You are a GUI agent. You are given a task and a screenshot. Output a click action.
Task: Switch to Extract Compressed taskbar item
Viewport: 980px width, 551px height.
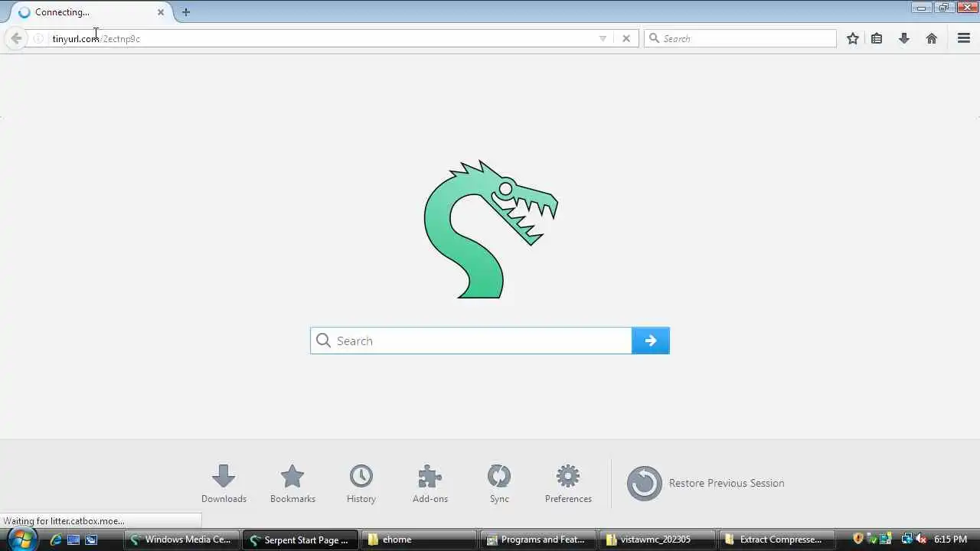(x=776, y=540)
